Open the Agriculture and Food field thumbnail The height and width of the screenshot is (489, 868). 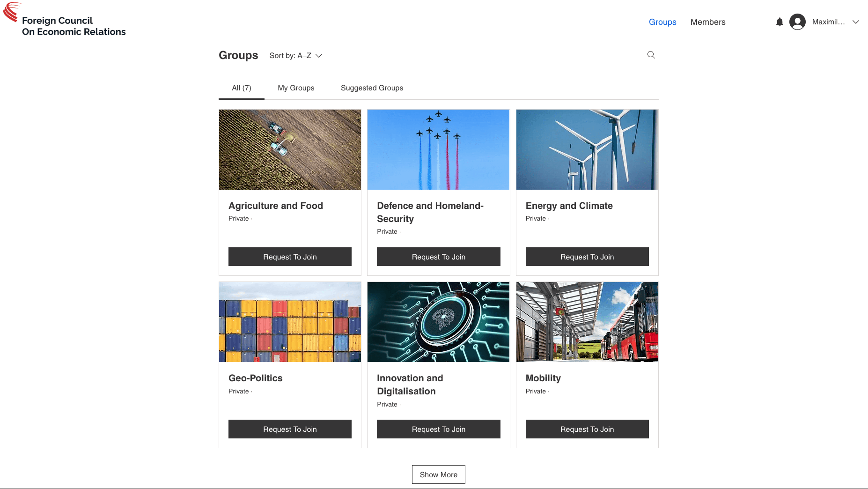click(290, 149)
